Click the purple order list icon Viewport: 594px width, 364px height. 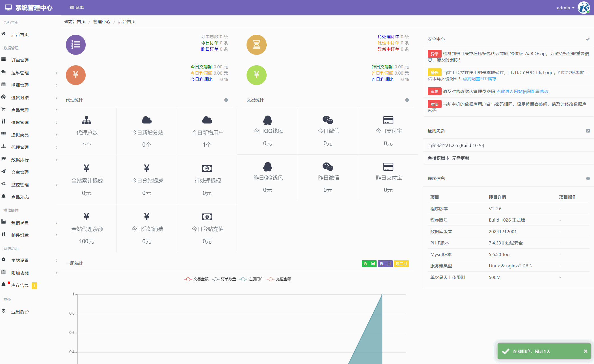[75, 45]
